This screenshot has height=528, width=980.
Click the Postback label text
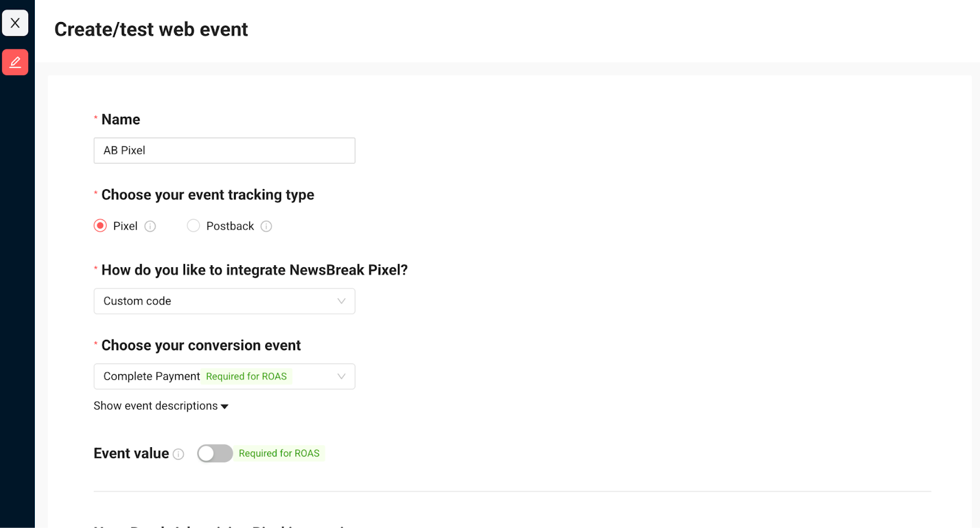[230, 226]
